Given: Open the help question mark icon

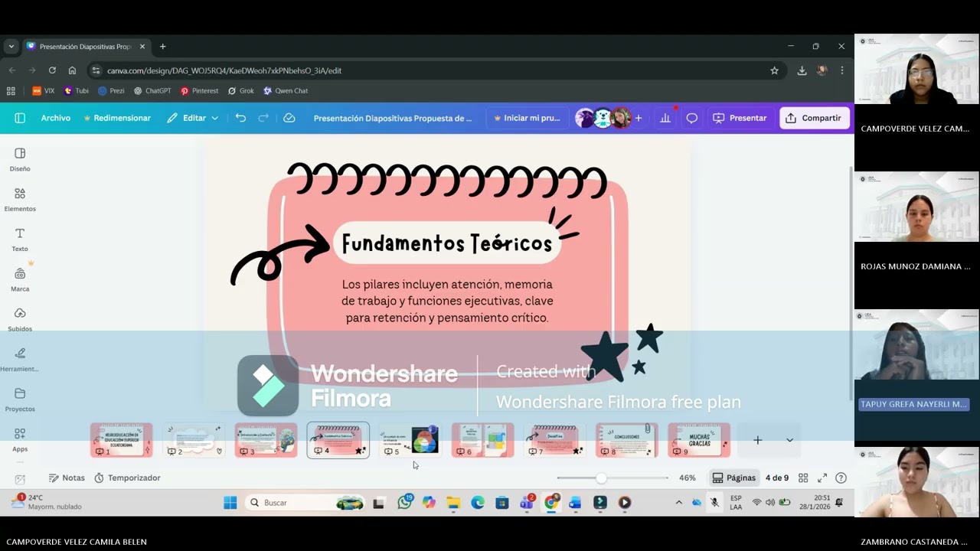Looking at the screenshot, I should 841,478.
